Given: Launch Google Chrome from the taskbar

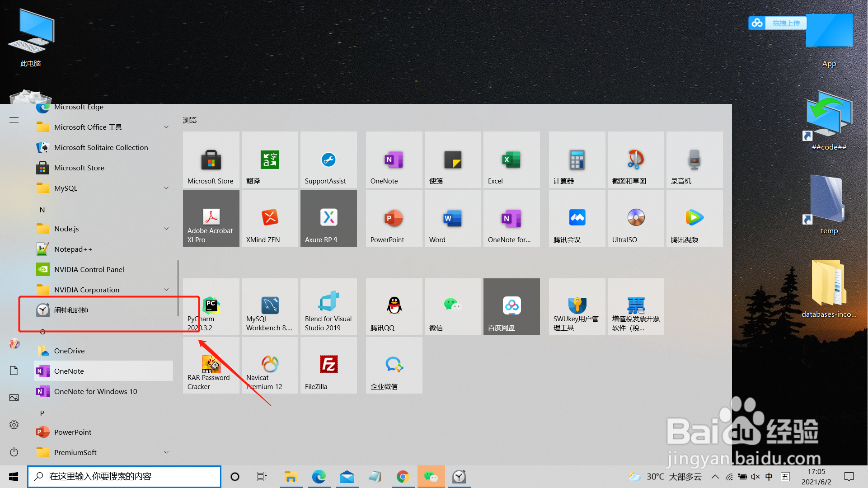Looking at the screenshot, I should (403, 477).
